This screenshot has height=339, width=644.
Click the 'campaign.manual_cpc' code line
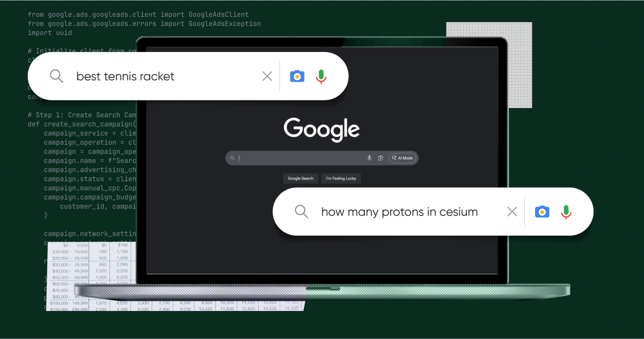coord(90,188)
